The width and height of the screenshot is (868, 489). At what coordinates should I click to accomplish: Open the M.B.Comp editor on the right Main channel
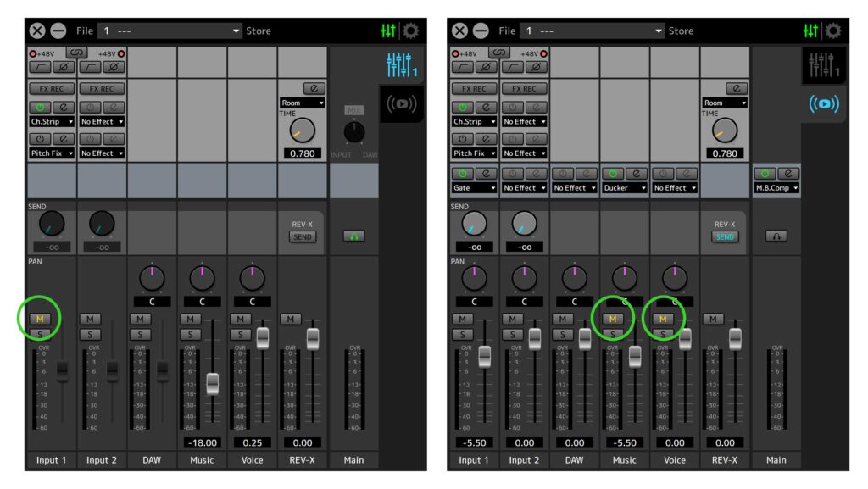tap(787, 173)
